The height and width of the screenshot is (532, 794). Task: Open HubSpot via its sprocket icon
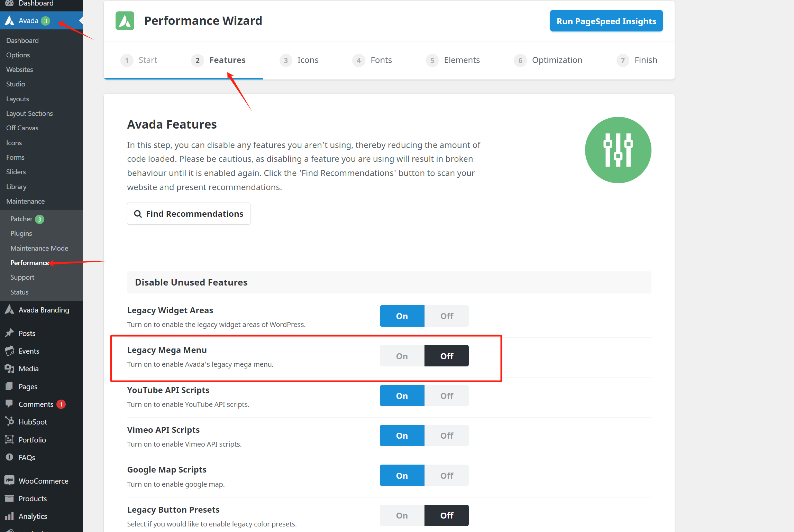(9, 421)
